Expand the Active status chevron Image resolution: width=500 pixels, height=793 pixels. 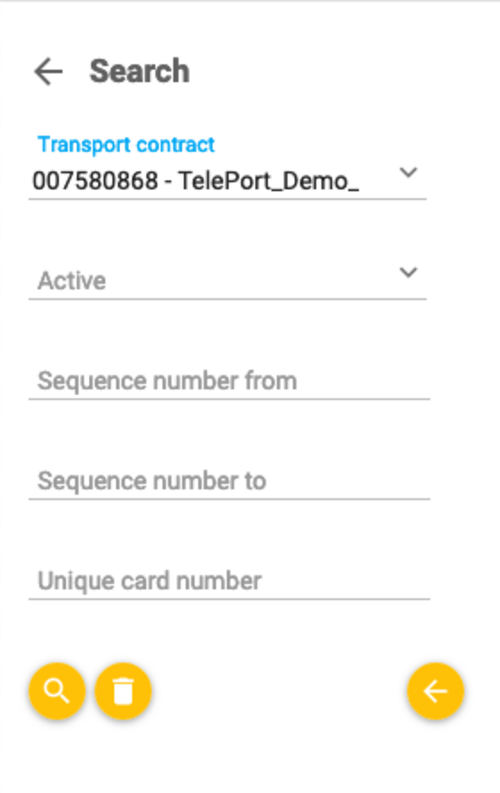pos(408,273)
